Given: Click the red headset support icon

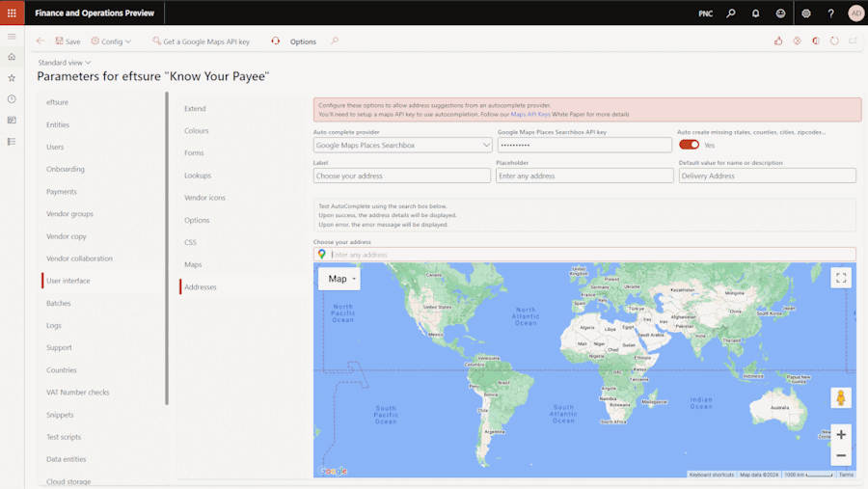Looking at the screenshot, I should pos(275,41).
